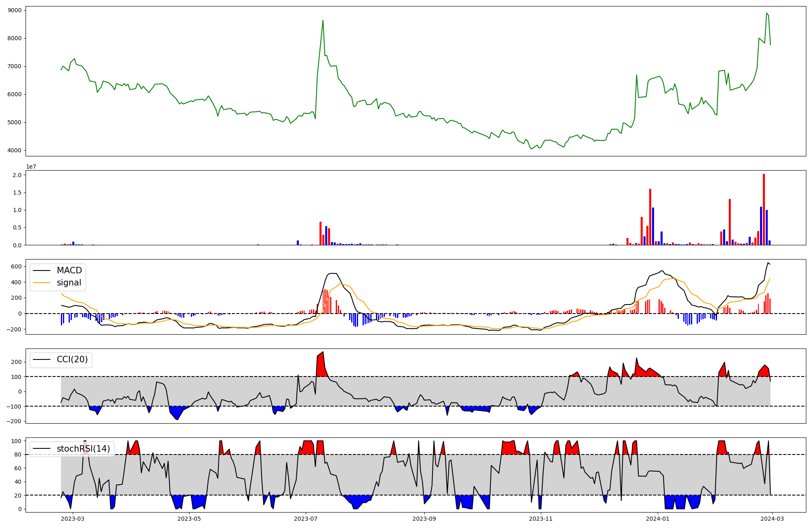Viewport: 812px width, 528px height.
Task: Click the 2023-03 date tick label
Action: 73,519
